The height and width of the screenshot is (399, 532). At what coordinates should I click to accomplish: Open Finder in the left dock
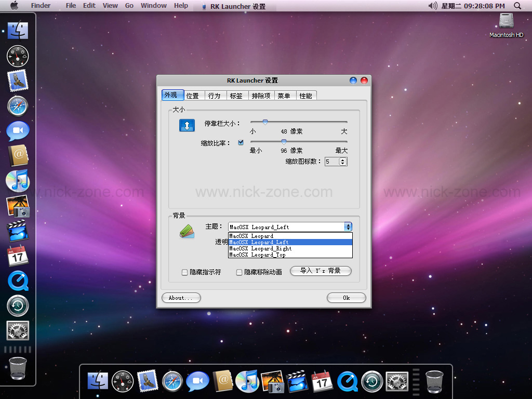click(18, 30)
